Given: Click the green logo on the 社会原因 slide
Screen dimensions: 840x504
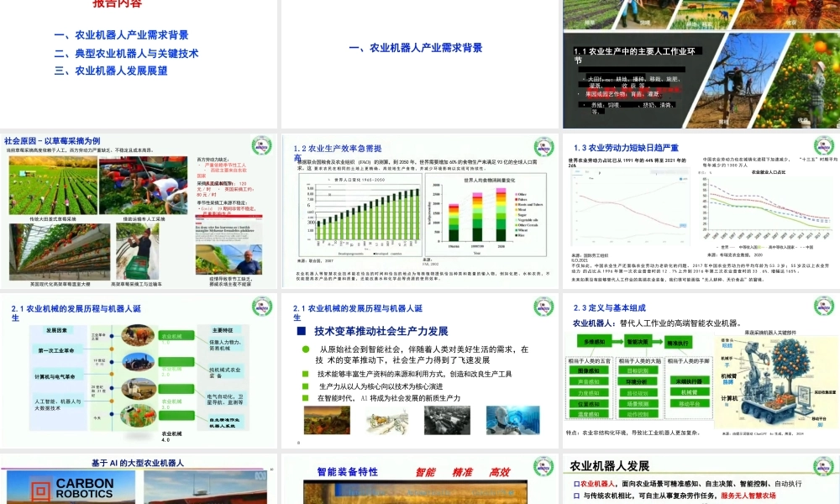Looking at the screenshot, I should (262, 145).
